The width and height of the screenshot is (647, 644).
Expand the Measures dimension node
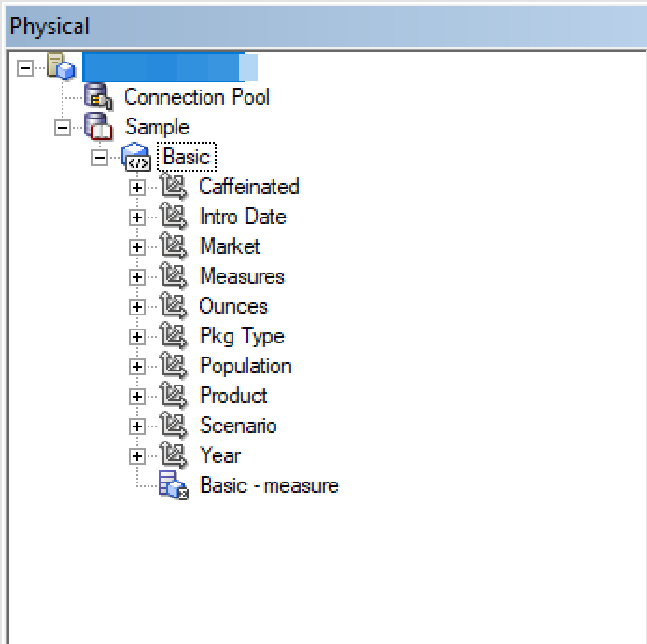[x=137, y=277]
